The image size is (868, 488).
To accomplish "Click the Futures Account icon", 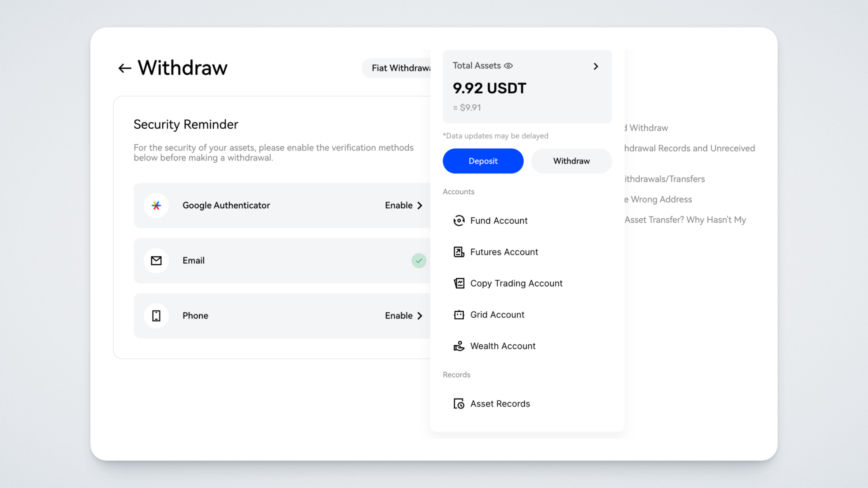I will coord(459,252).
